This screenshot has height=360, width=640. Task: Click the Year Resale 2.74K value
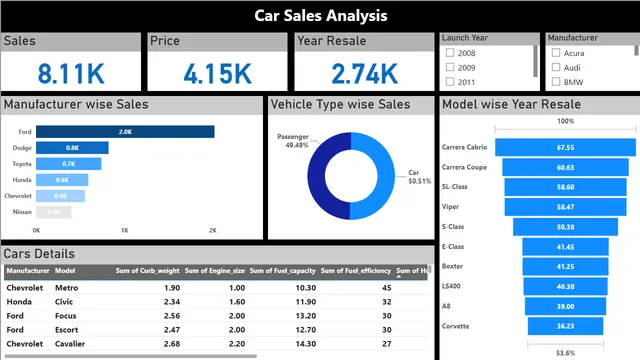point(364,74)
